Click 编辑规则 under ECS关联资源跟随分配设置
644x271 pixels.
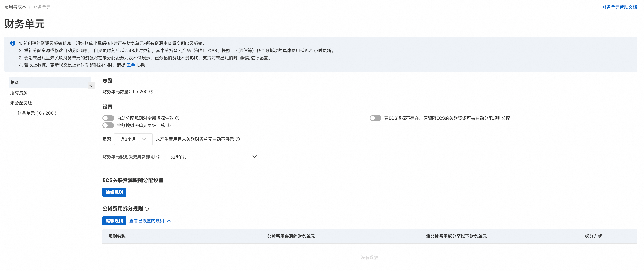coord(114,192)
